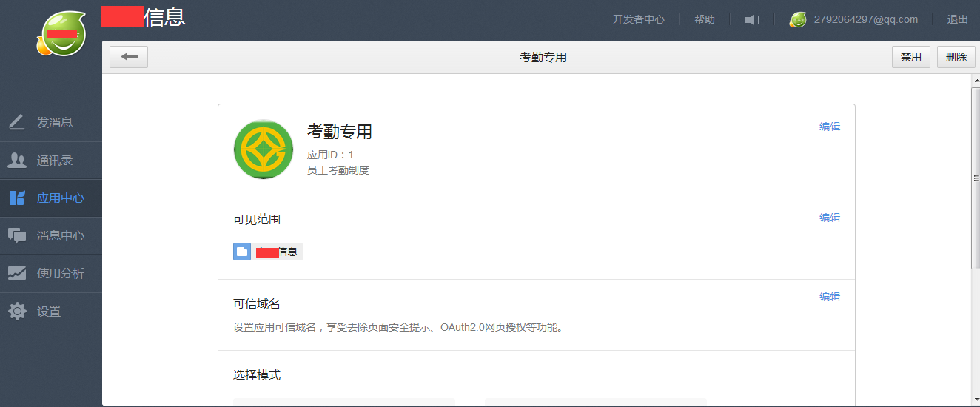This screenshot has width=980, height=407.
Task: Click the small account avatar by the email
Action: click(x=798, y=20)
